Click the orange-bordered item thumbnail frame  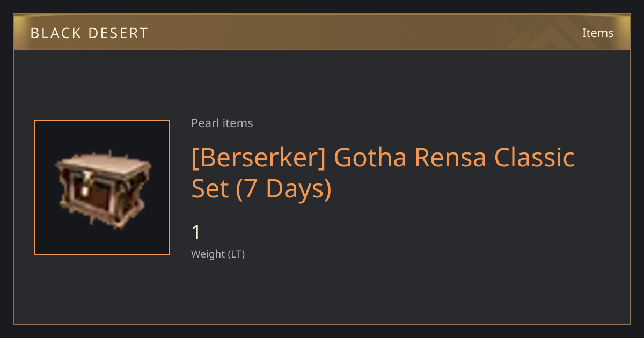coord(102,187)
